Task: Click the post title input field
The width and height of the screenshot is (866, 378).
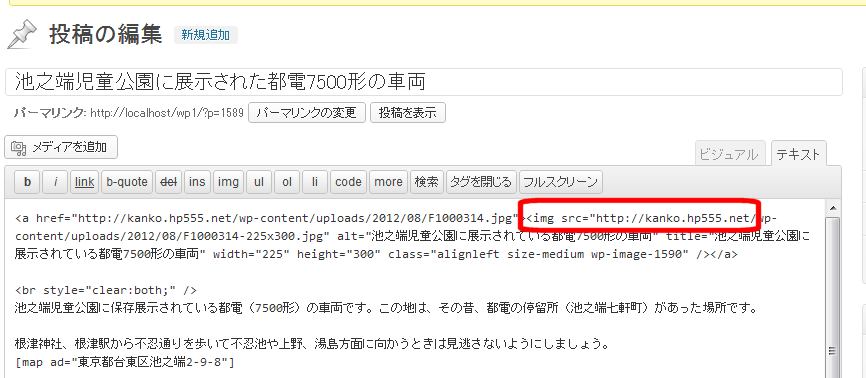Action: (x=424, y=82)
